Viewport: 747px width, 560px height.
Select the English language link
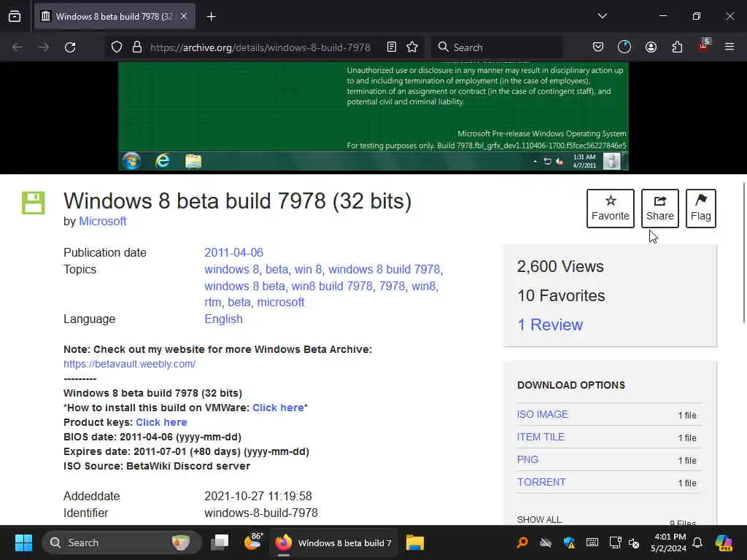click(223, 319)
